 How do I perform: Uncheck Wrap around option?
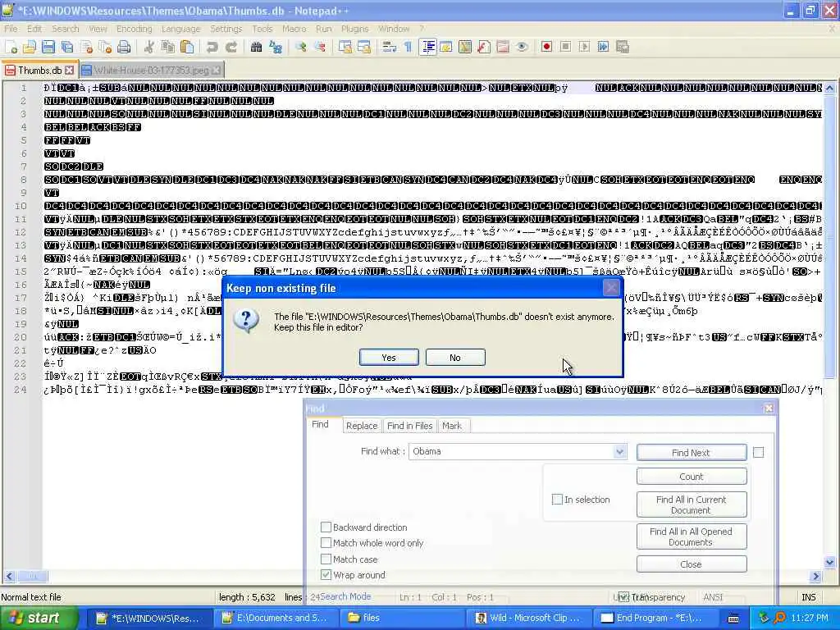[x=326, y=574]
